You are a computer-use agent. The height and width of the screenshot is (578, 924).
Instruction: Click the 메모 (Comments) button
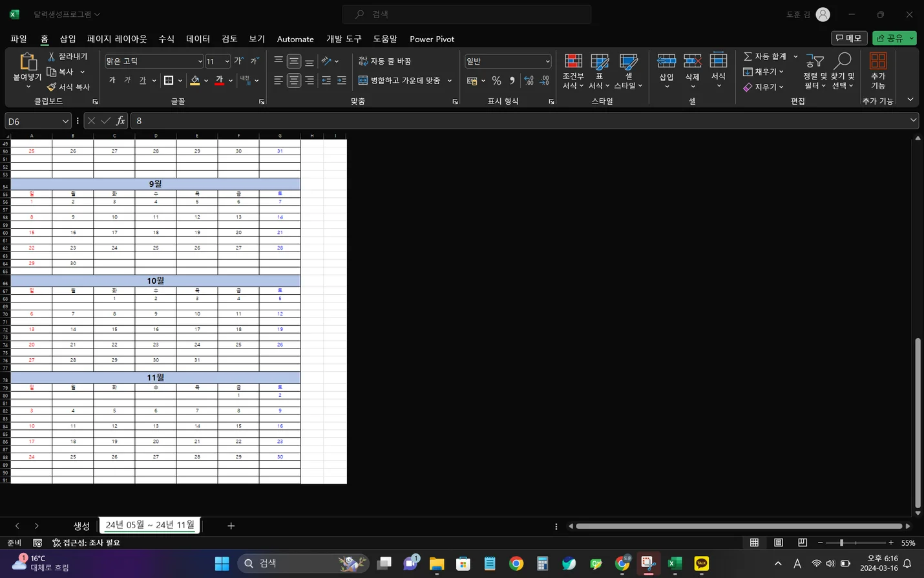[848, 38]
